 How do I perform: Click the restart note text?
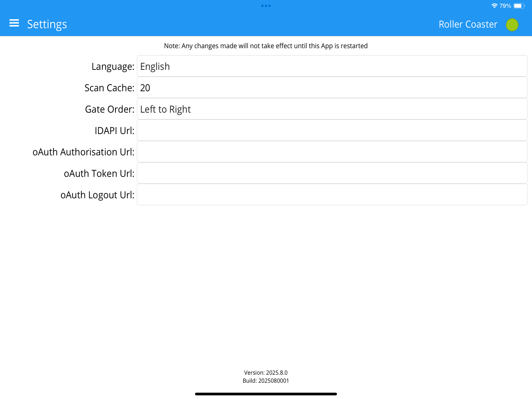pos(266,46)
